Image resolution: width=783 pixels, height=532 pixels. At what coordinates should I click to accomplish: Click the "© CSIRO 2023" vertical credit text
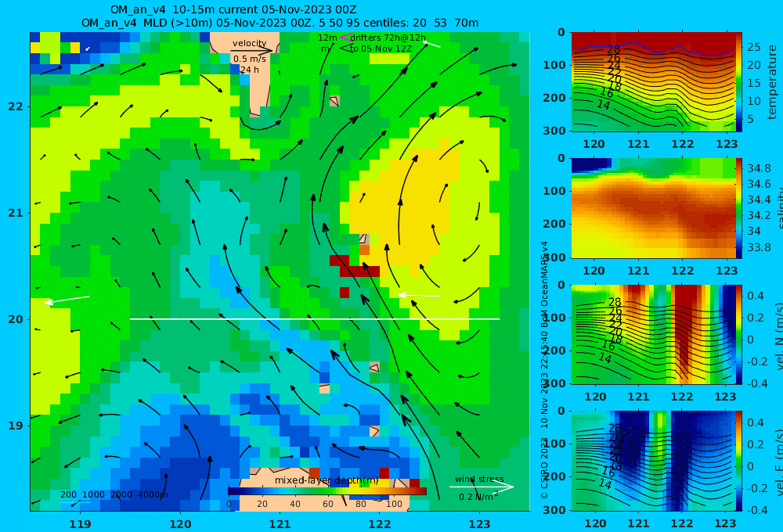coord(544,468)
